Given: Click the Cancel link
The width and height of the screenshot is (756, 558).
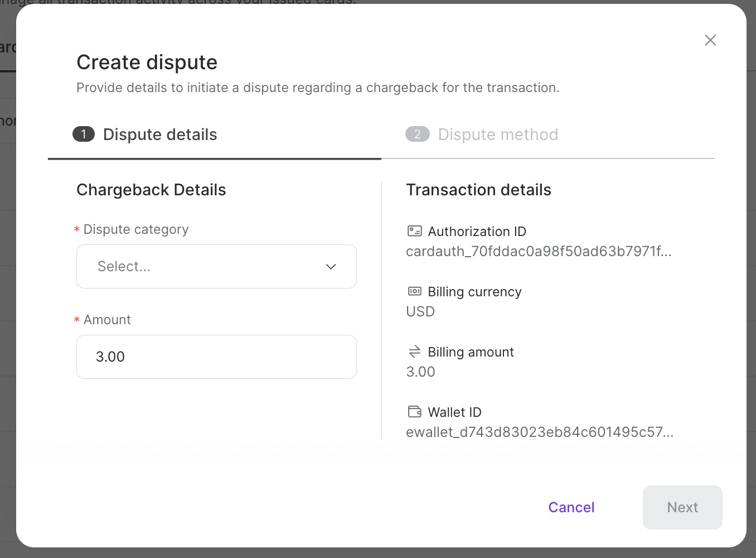Looking at the screenshot, I should 571,507.
